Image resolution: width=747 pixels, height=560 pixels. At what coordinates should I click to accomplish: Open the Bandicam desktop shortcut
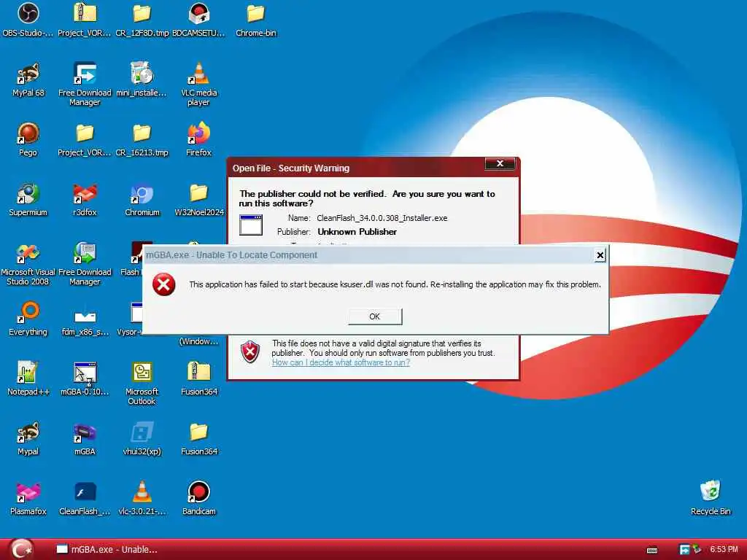coord(198,498)
